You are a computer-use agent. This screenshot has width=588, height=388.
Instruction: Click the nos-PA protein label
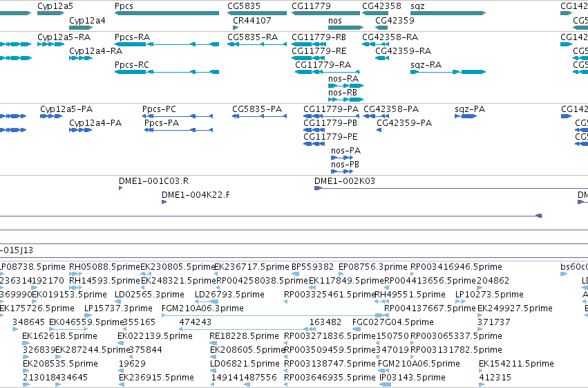pos(345,151)
